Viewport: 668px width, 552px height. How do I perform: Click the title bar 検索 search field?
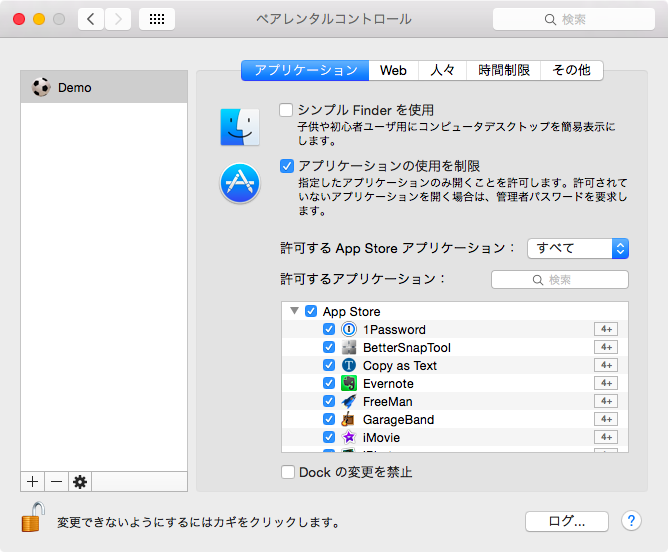coord(573,19)
